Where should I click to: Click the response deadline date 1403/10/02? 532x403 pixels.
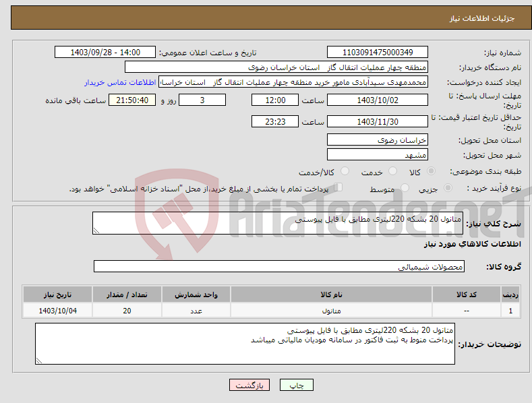pyautogui.click(x=378, y=100)
